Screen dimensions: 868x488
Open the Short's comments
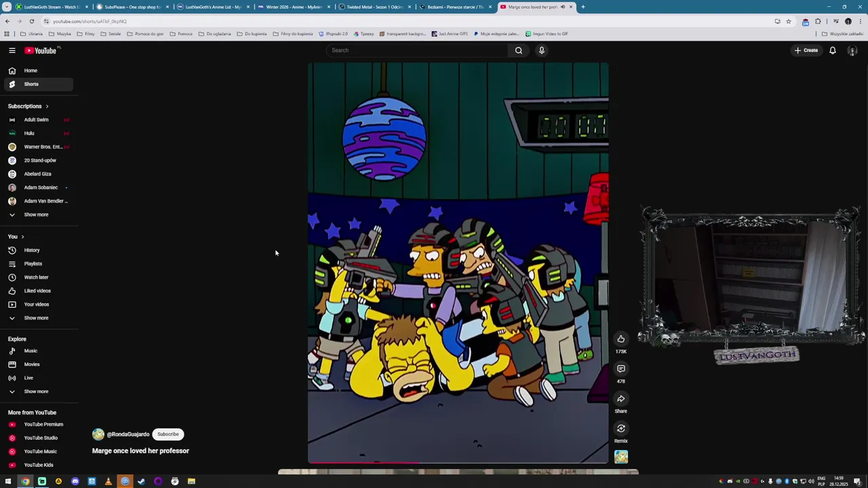(620, 369)
